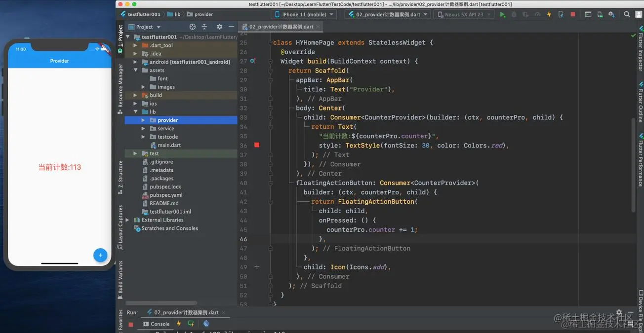The width and height of the screenshot is (644, 333).
Task: Toggle the Structure side tab
Action: click(x=120, y=177)
